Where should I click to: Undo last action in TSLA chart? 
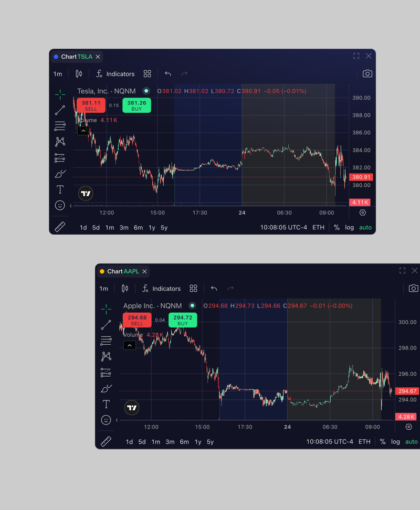point(168,74)
